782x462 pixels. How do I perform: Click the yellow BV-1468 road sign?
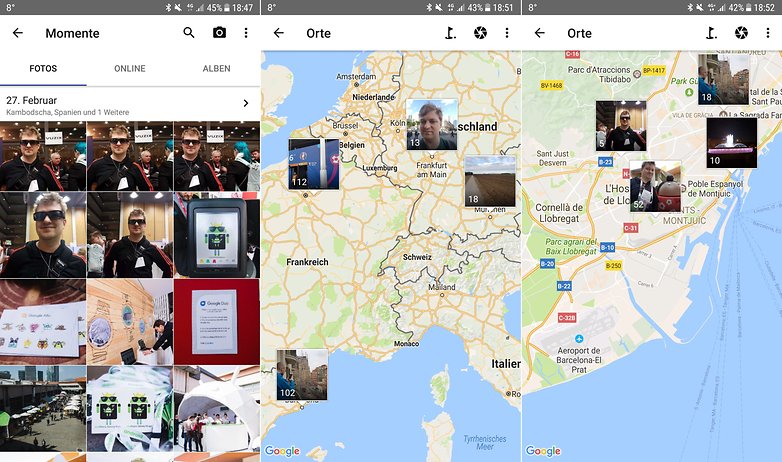(551, 85)
